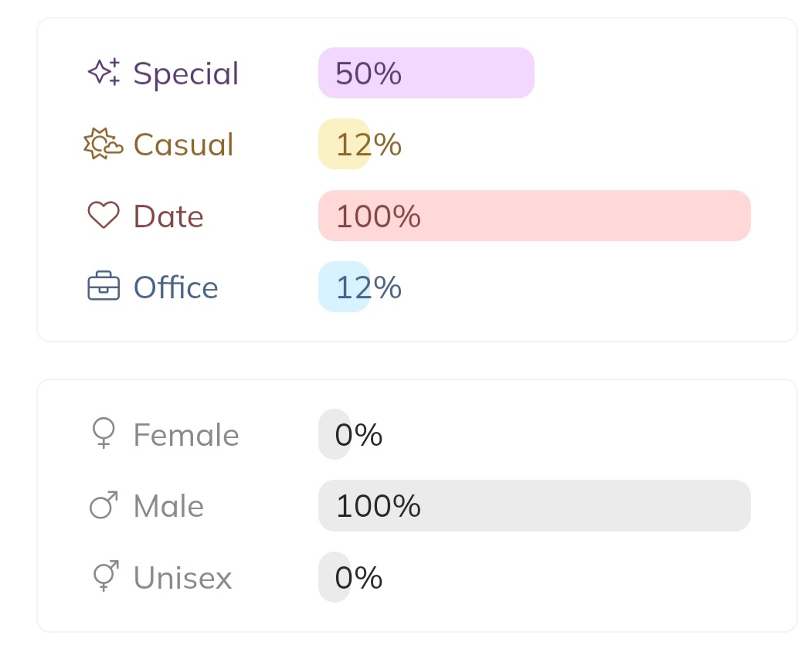The width and height of the screenshot is (812, 649).
Task: Select the Casual occasion label
Action: click(x=183, y=144)
